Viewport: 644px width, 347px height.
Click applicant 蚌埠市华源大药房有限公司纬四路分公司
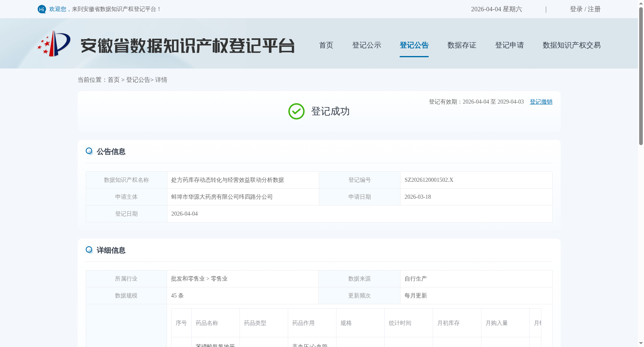[222, 197]
